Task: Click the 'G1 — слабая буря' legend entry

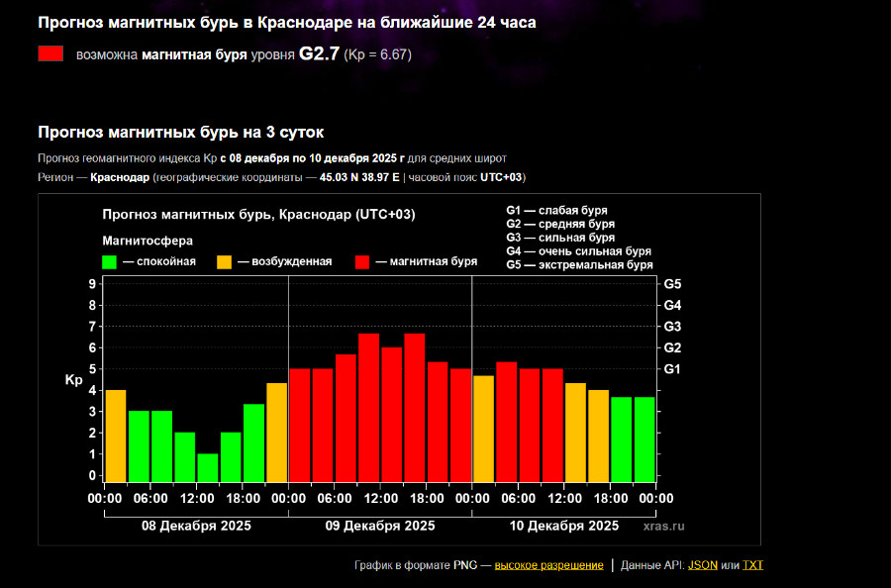Action: [x=556, y=210]
